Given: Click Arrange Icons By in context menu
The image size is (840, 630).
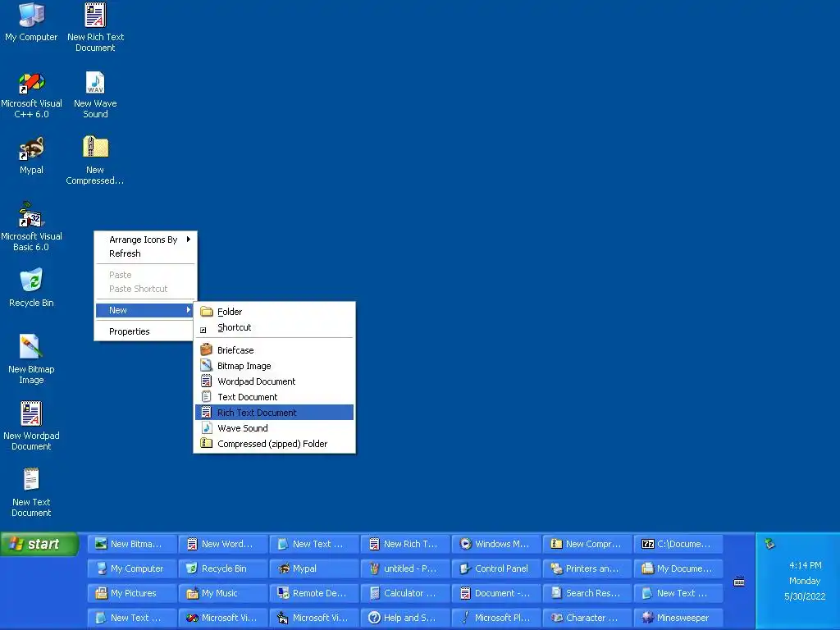Looking at the screenshot, I should (144, 240).
